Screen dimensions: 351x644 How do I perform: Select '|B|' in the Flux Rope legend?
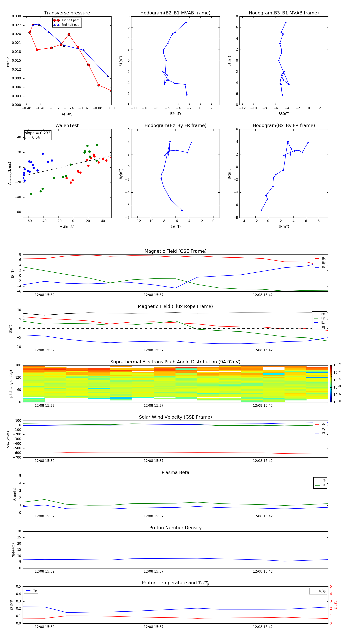click(x=320, y=327)
